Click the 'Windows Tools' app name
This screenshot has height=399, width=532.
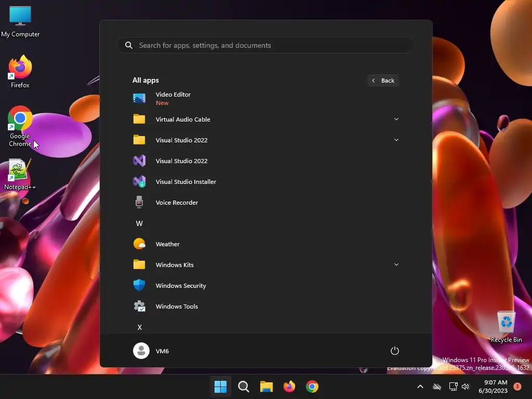click(x=177, y=307)
